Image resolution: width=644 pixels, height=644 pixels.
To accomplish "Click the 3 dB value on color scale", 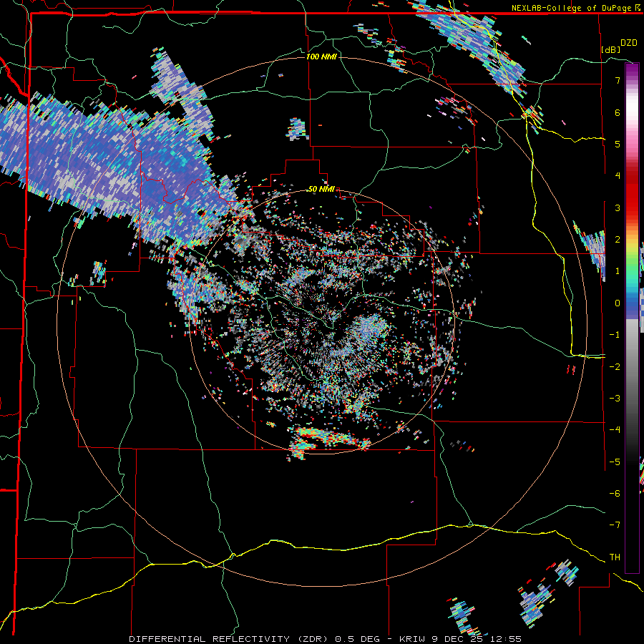I will 618,208.
